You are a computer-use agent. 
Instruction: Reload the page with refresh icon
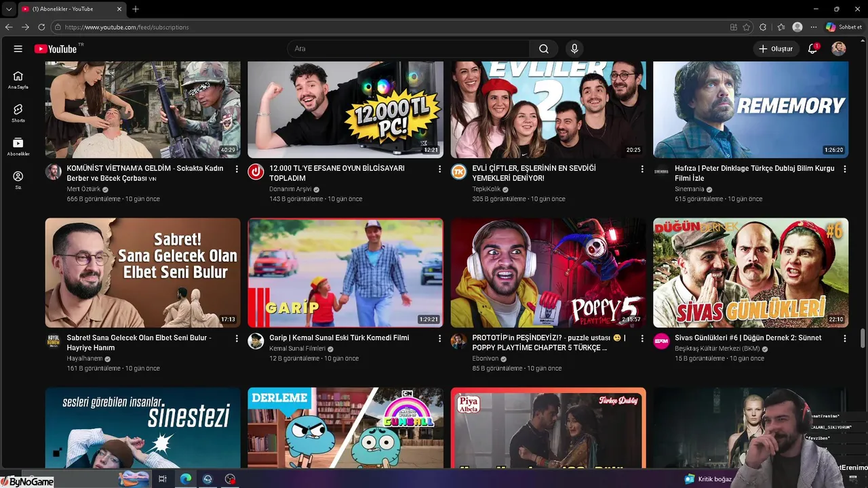[x=41, y=27]
